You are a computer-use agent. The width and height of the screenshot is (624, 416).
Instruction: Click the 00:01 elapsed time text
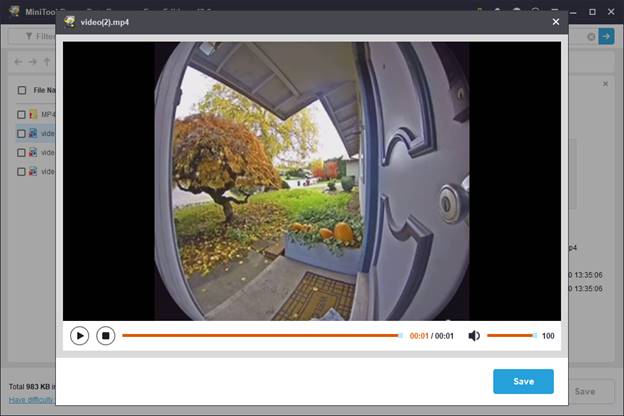[x=419, y=336]
